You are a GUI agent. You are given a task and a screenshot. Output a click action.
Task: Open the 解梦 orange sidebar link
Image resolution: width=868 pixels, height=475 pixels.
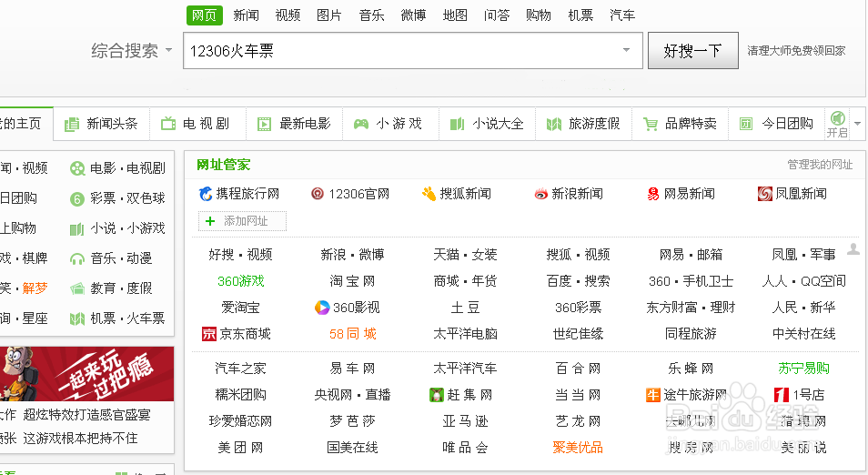[35, 288]
